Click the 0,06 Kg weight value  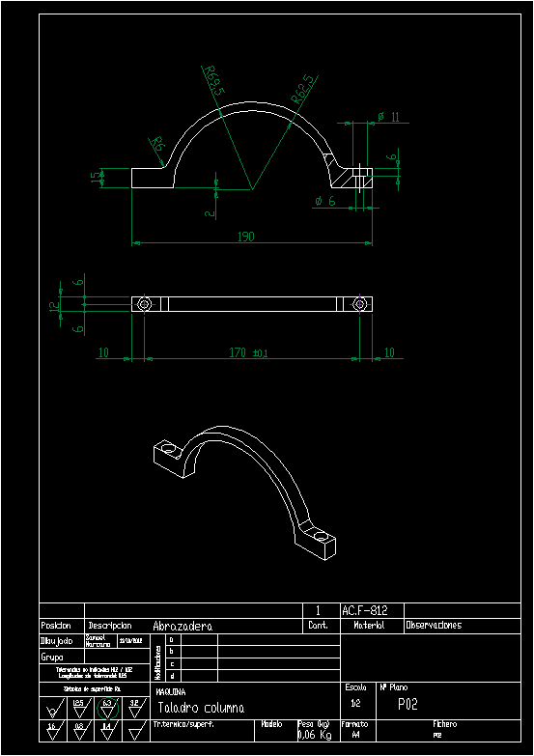[315, 735]
